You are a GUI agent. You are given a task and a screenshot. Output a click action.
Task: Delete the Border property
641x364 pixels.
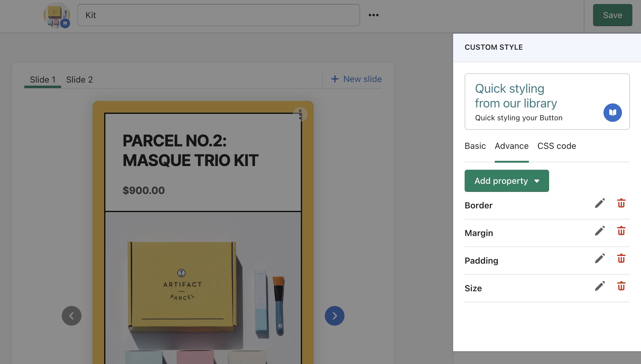pos(621,203)
